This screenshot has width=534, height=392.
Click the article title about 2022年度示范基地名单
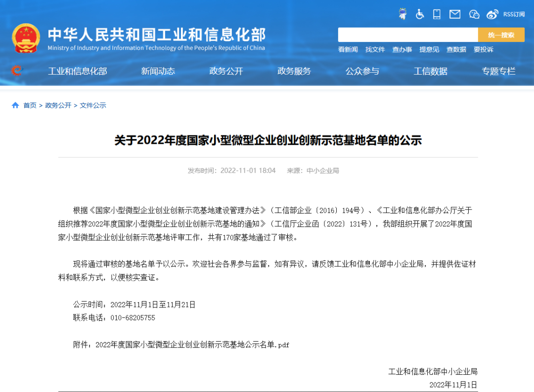click(x=268, y=140)
